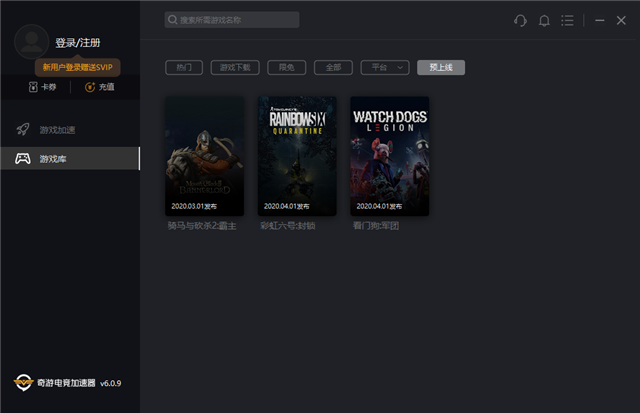The image size is (640, 413).
Task: Click the 登录/注册 login link
Action: click(x=77, y=43)
